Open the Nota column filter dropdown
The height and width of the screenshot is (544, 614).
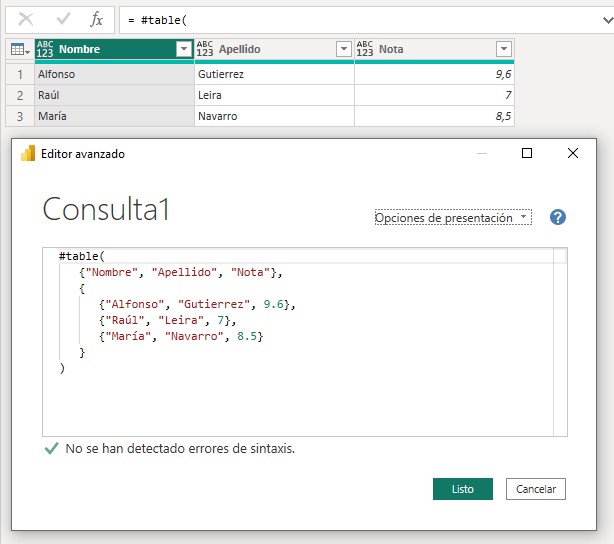point(503,49)
